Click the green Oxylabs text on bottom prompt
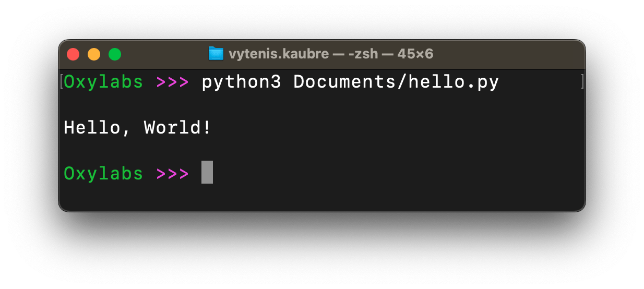Viewport: 644px width, 289px height. click(103, 173)
